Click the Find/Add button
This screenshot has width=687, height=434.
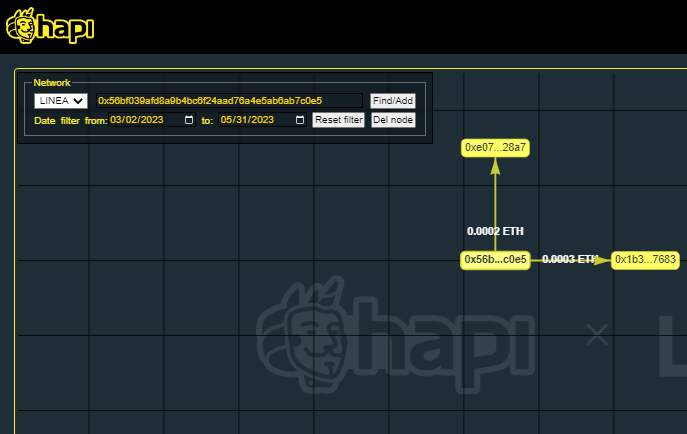click(x=393, y=101)
